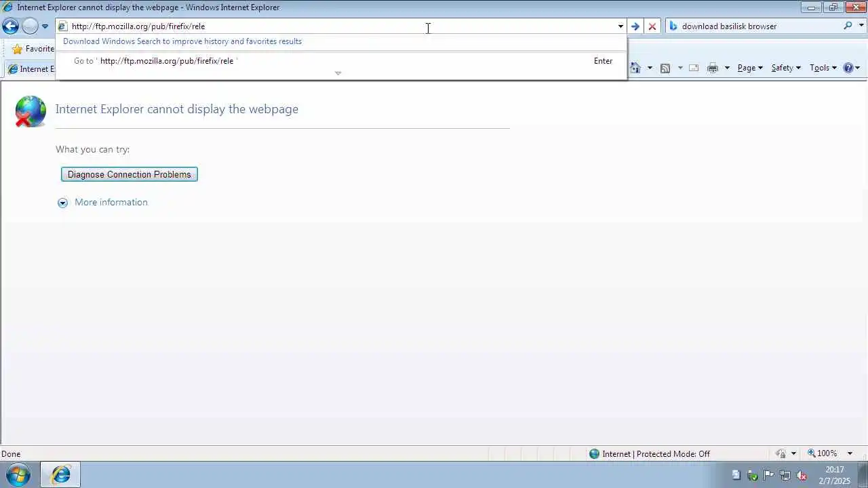Screen dimensions: 868x488
Task: Click the Read Mail envelope icon
Action: click(x=694, y=68)
